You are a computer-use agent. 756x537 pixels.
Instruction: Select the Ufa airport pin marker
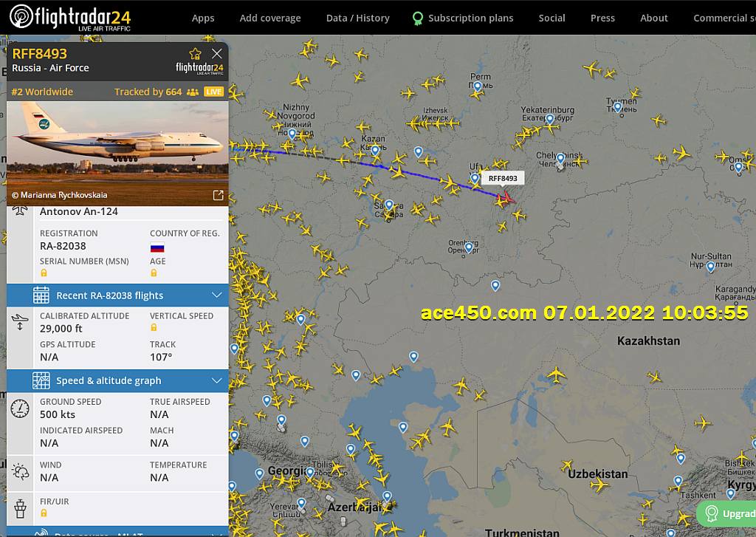point(475,178)
